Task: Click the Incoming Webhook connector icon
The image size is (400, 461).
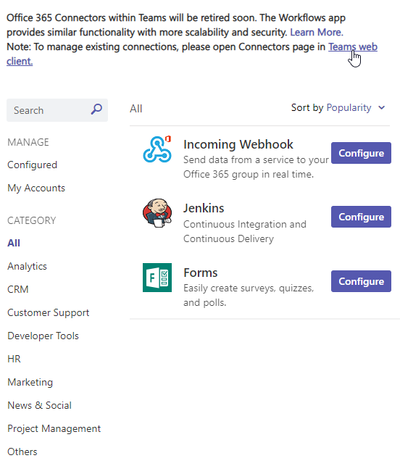Action: 157,149
